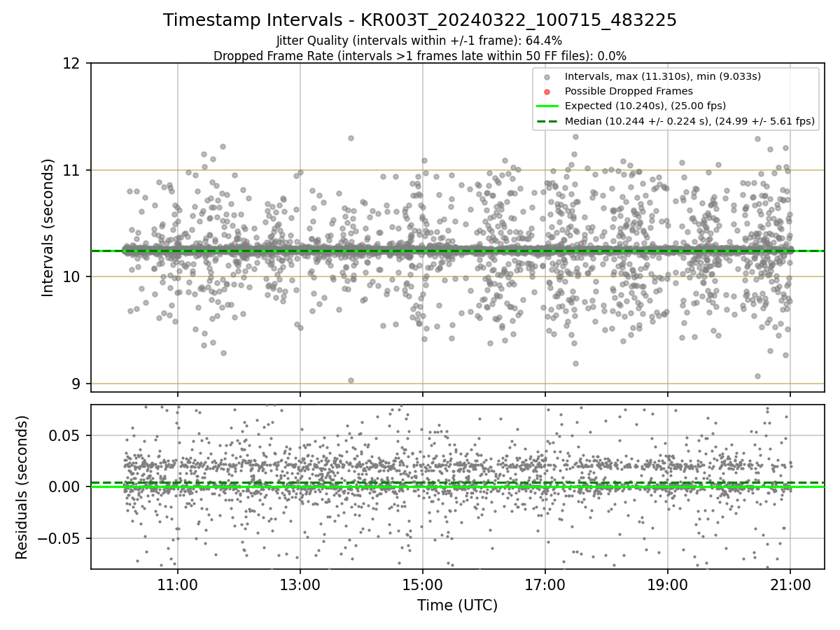Click the lowest outlier point near 9.03 seconds
The width and height of the screenshot is (840, 630).
[351, 380]
